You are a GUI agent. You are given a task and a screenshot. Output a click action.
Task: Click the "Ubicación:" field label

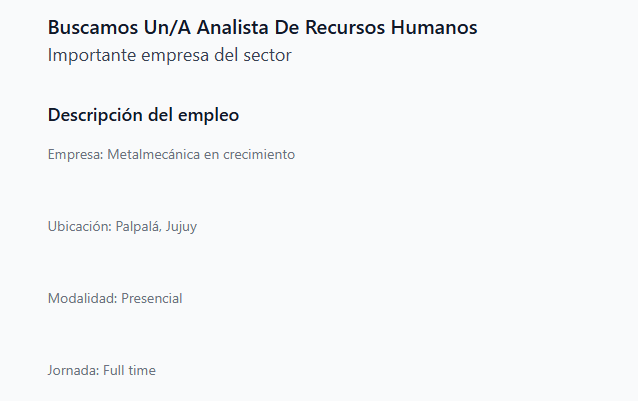coord(79,227)
